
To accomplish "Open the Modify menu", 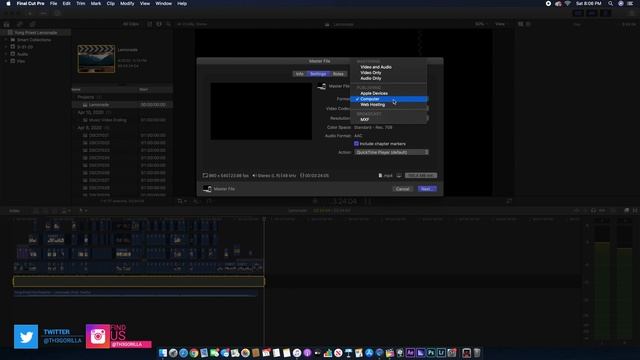I will pos(127,3).
